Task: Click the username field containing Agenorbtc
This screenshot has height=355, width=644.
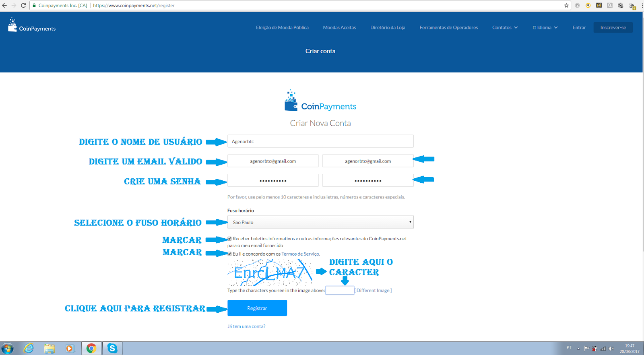Action: [320, 141]
